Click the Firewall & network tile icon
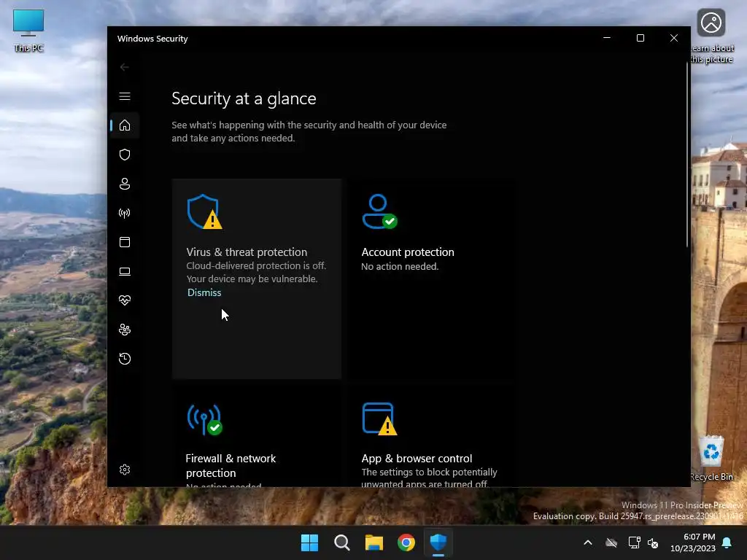 pyautogui.click(x=204, y=419)
